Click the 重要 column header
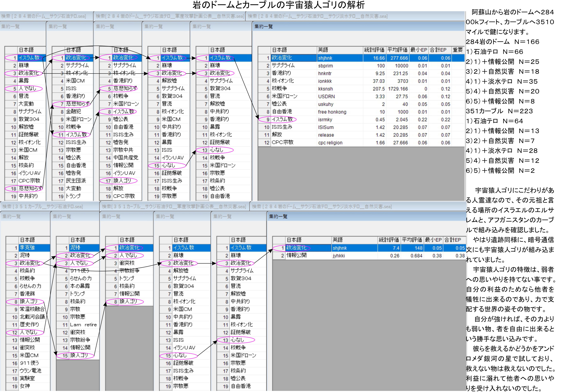Screen dimensions: 563x392 (x=458, y=50)
